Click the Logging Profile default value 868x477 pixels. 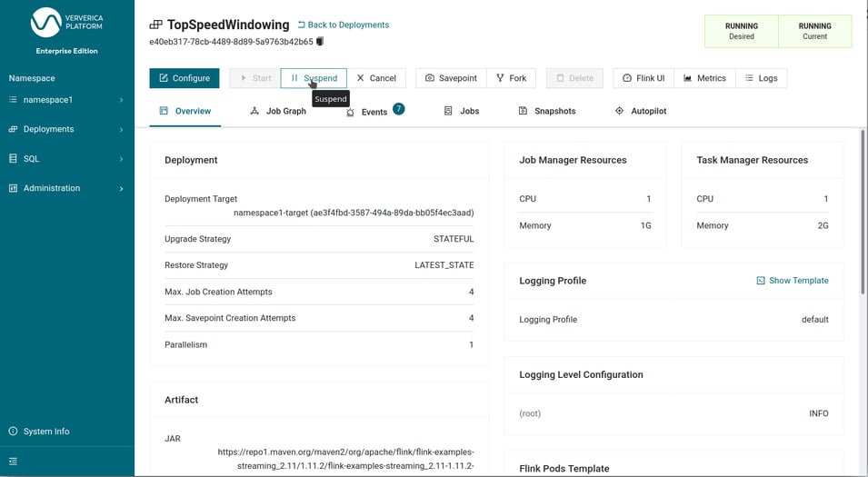click(815, 319)
